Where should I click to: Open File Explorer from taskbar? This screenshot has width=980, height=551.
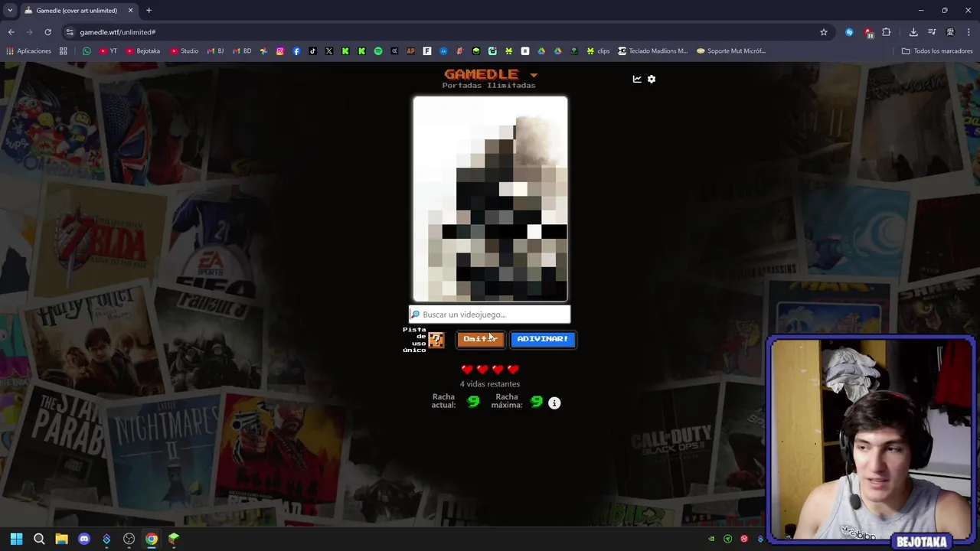tap(61, 539)
